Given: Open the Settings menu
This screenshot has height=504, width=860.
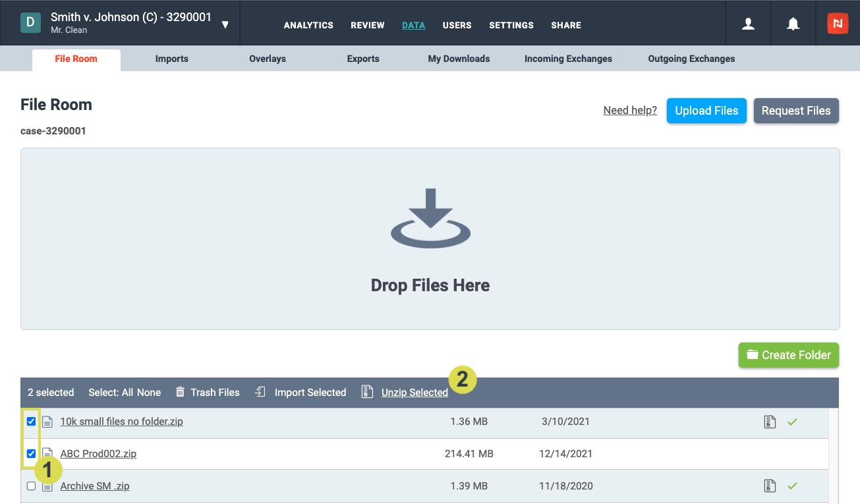Looking at the screenshot, I should (511, 25).
